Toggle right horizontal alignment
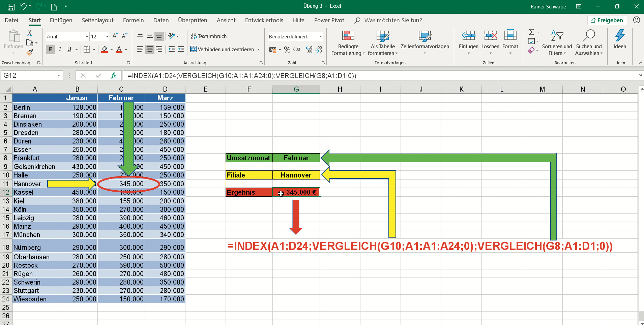 click(x=159, y=49)
